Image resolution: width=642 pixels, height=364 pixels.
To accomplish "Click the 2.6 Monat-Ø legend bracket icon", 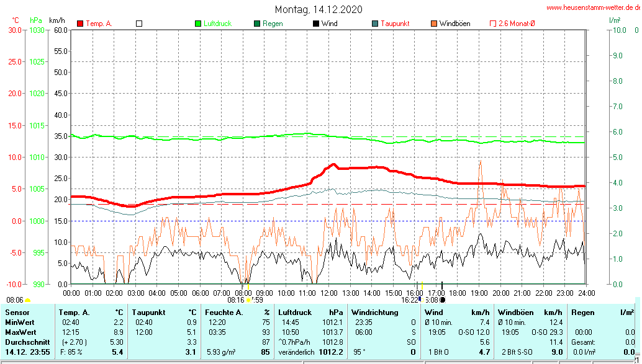I will click(x=493, y=24).
